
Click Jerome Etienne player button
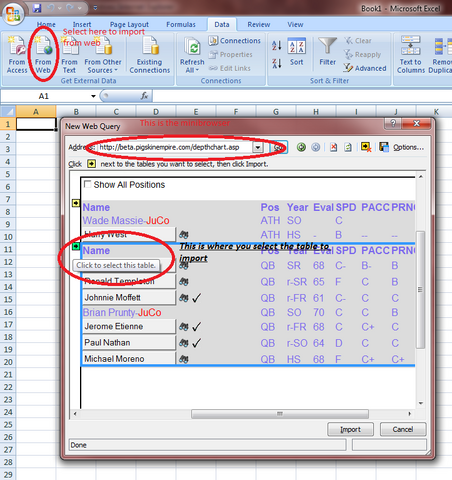(129, 326)
